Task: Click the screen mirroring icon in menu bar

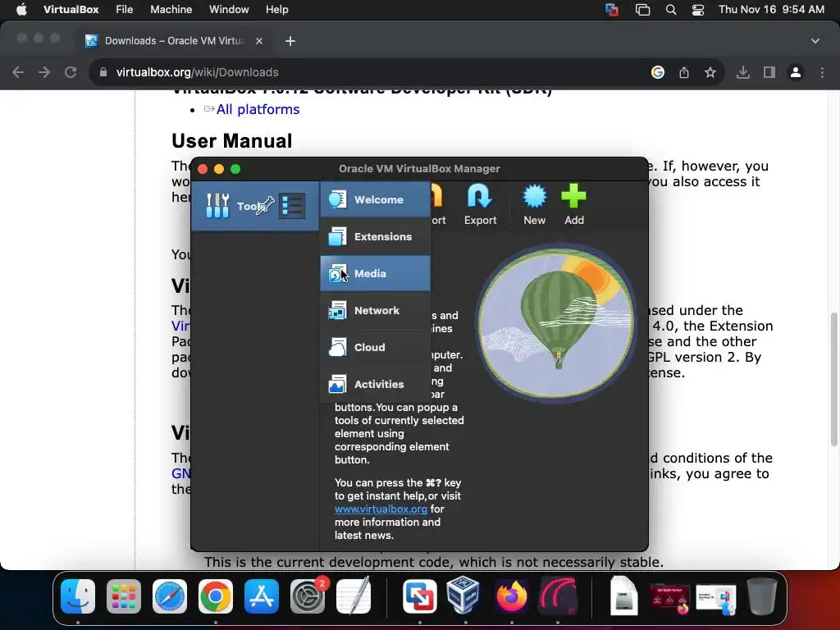Action: coord(642,10)
